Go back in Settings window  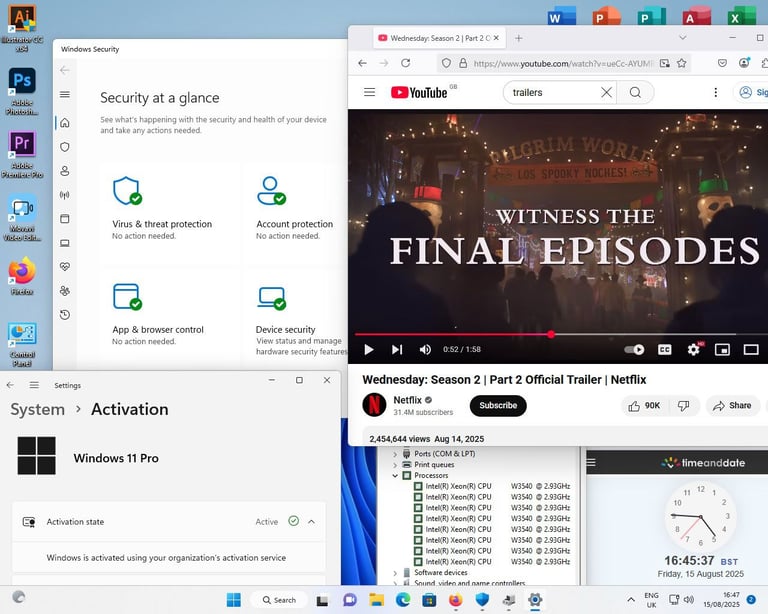click(10, 385)
